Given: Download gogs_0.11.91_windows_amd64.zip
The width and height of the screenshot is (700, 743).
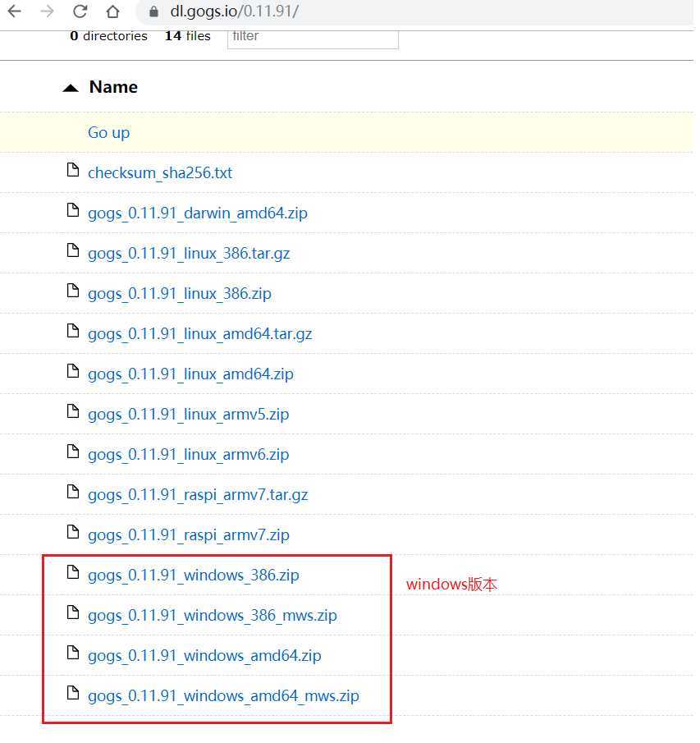Looking at the screenshot, I should click(204, 657).
